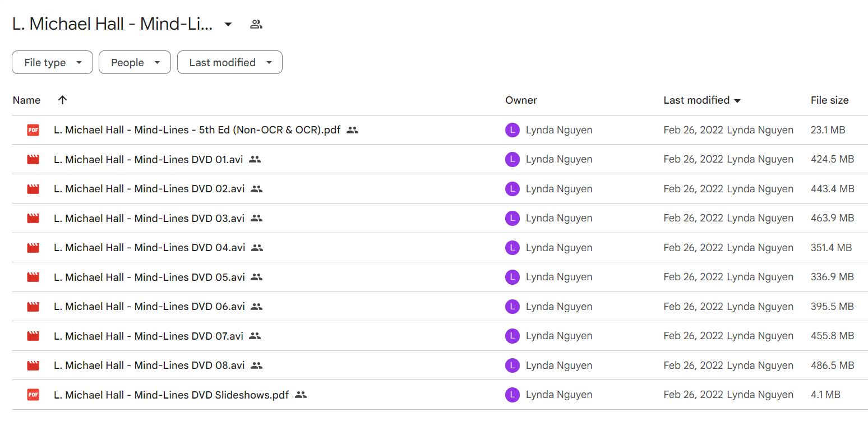The width and height of the screenshot is (868, 435).
Task: Click the shared icon next to DVD 02.avi
Action: click(256, 189)
